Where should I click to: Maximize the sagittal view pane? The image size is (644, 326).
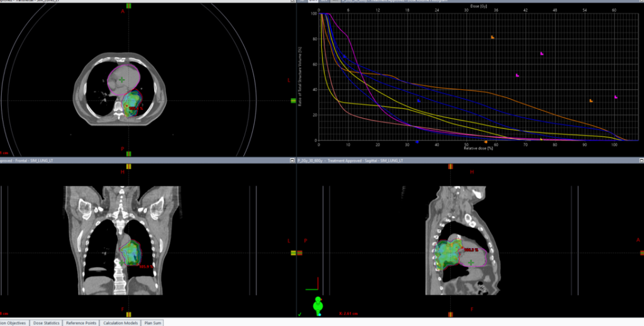click(x=640, y=161)
